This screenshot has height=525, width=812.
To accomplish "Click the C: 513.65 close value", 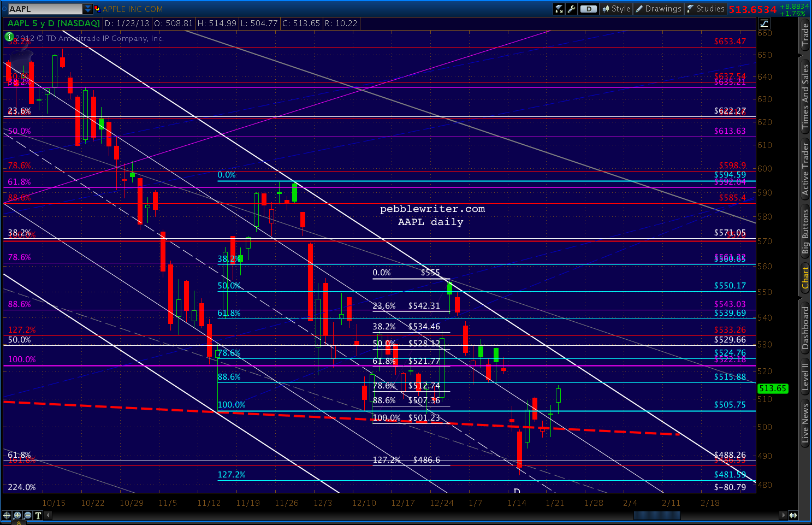I will [300, 23].
